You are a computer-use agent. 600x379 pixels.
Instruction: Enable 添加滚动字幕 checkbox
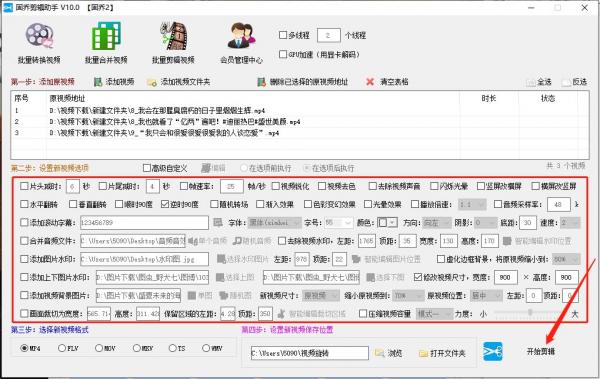[24, 222]
